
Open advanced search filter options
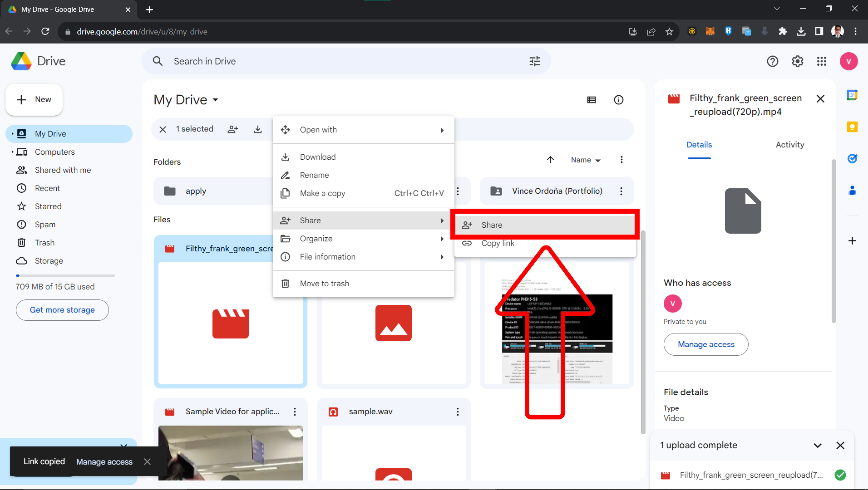(534, 61)
